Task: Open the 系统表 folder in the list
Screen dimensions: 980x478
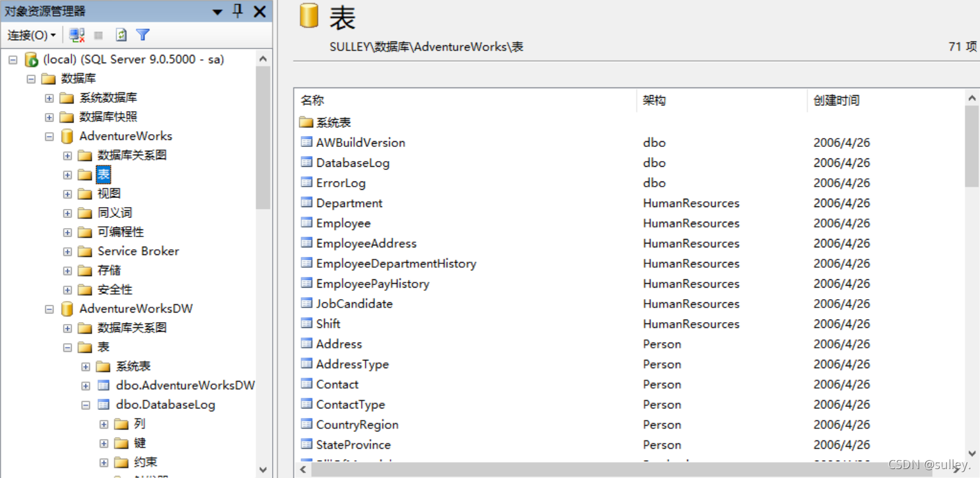Action: coord(325,122)
